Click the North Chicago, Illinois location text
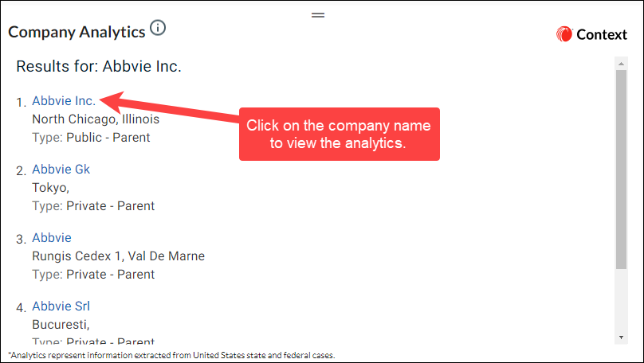 (x=96, y=119)
